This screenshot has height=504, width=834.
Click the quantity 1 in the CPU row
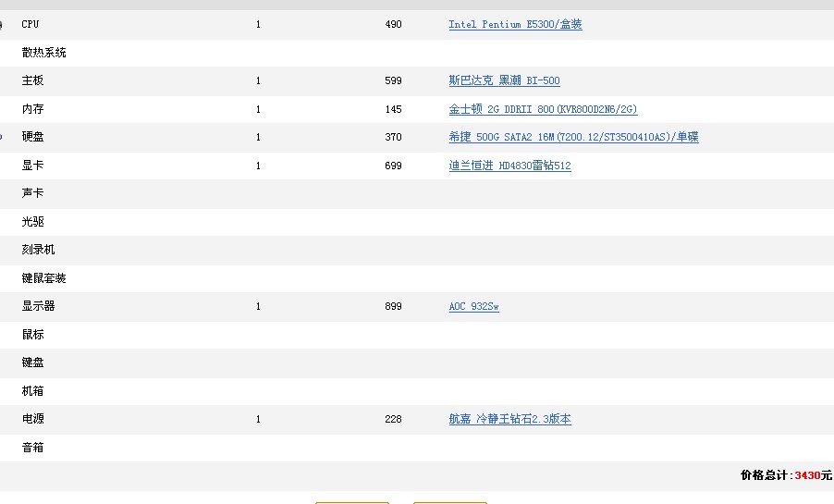tap(258, 24)
